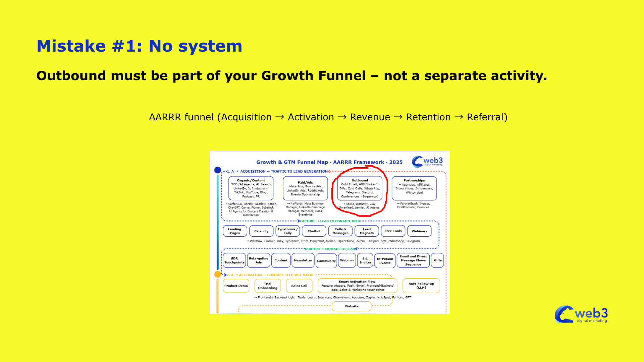Select the red-circled Outbound annotation
Viewport: 644px width, 362px height.
(360, 190)
